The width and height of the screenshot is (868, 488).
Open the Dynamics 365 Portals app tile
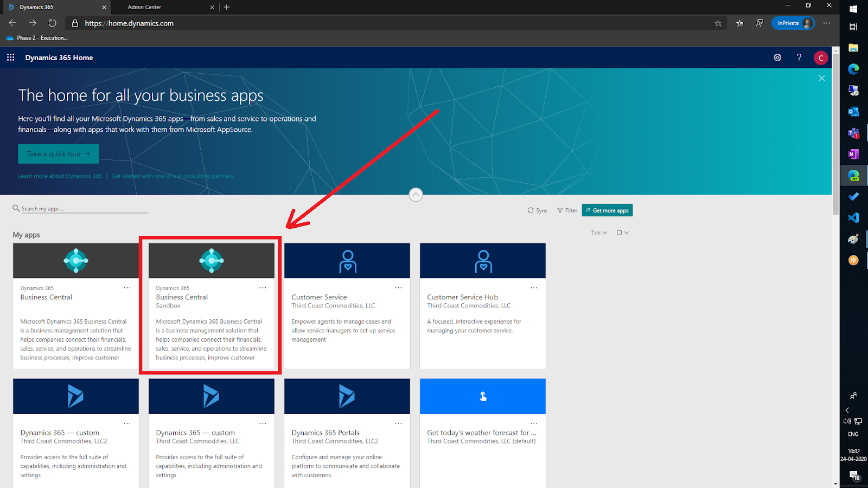347,433
